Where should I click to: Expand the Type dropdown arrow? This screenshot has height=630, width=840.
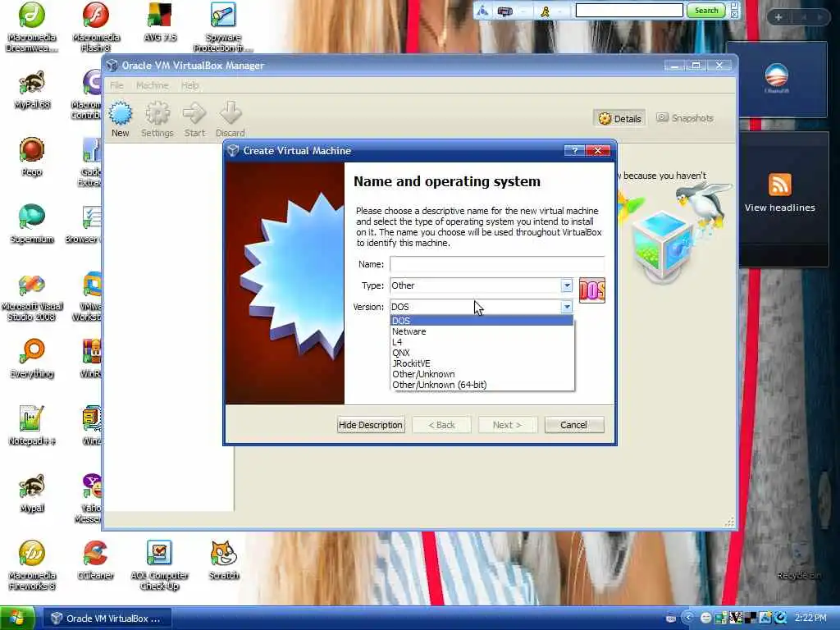pyautogui.click(x=566, y=285)
